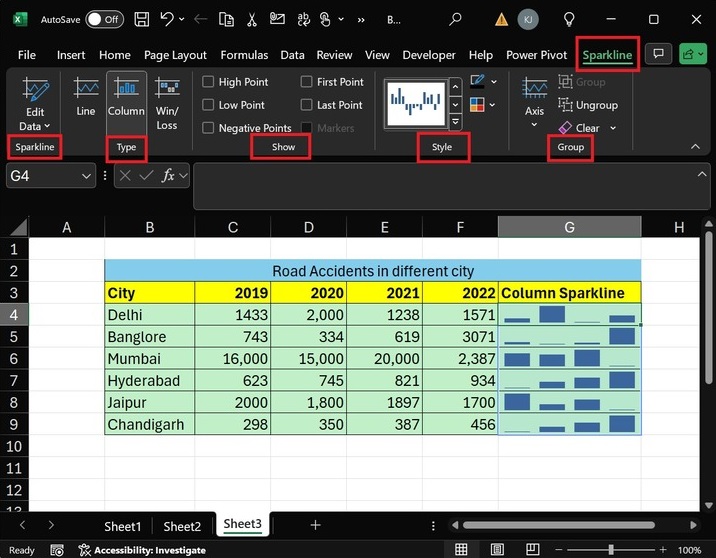Click the Clear sparkline eraser icon
Screen dimensions: 716x558
[x=565, y=128]
